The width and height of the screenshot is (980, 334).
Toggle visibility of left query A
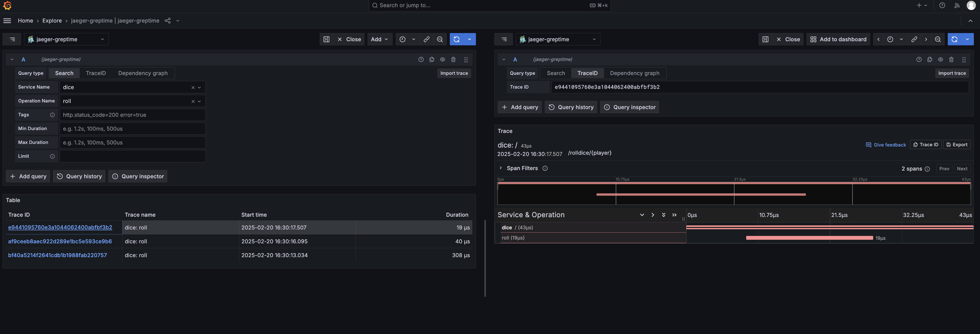pos(442,59)
